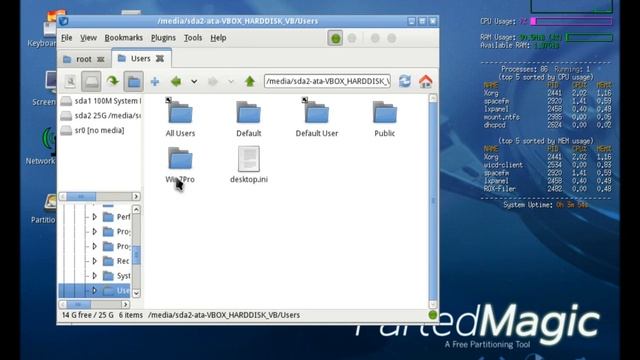Toggle the Devices list drive icon button
640x360 pixels.
[91, 81]
